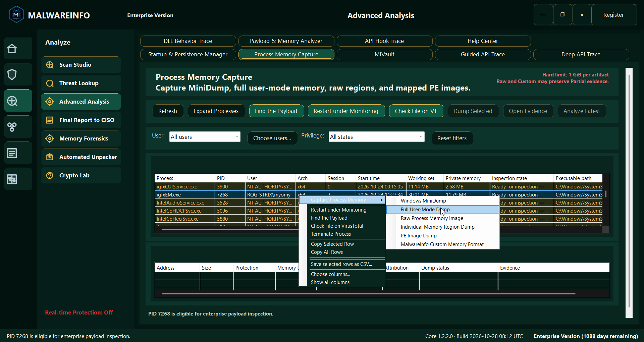644x342 pixels.
Task: Switch to the API Hook Trace tab
Action: click(384, 41)
